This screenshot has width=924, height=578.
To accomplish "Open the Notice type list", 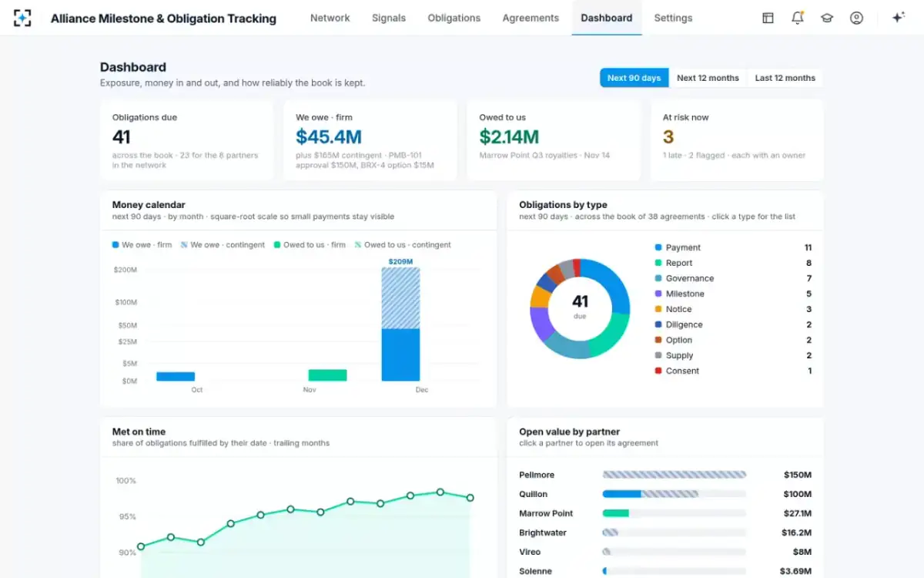I will [733, 309].
